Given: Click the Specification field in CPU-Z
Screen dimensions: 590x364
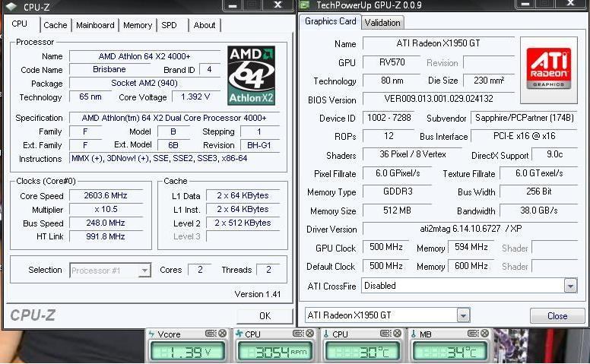Looking at the screenshot, I should 175,118.
